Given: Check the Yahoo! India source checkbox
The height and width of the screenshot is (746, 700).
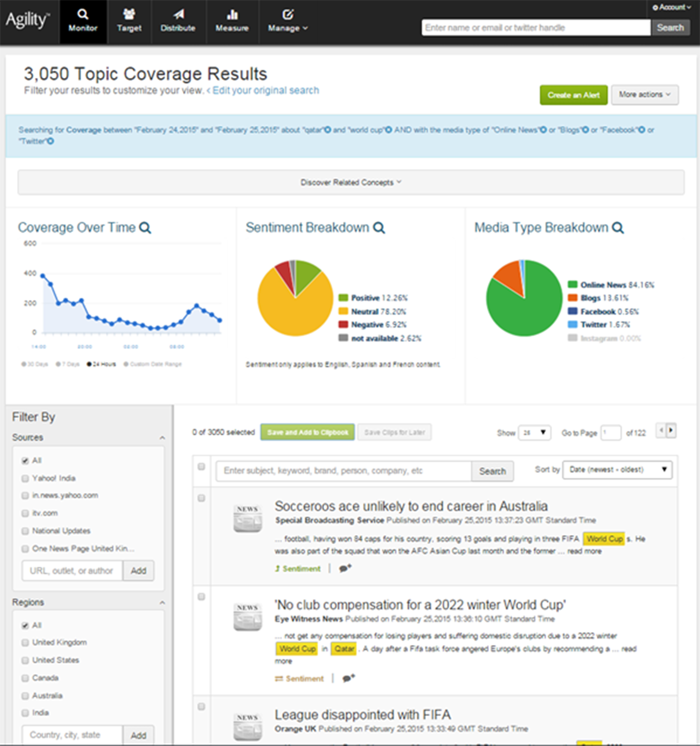Looking at the screenshot, I should (25, 478).
